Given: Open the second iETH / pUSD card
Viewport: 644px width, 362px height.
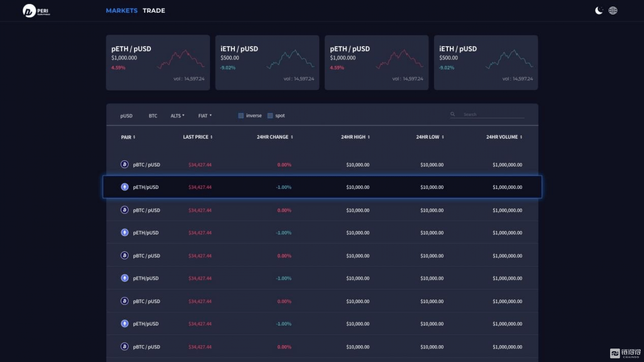Looking at the screenshot, I should coord(267,63).
